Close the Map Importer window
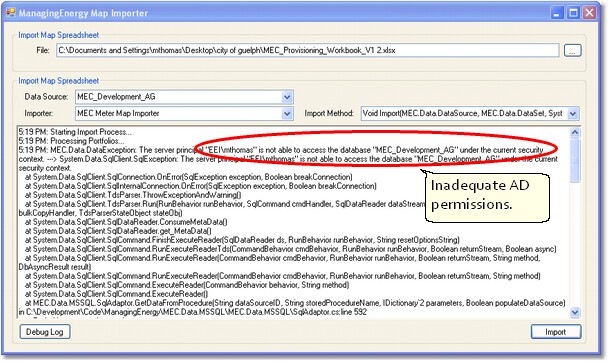This screenshot has width=608, height=362. click(589, 13)
